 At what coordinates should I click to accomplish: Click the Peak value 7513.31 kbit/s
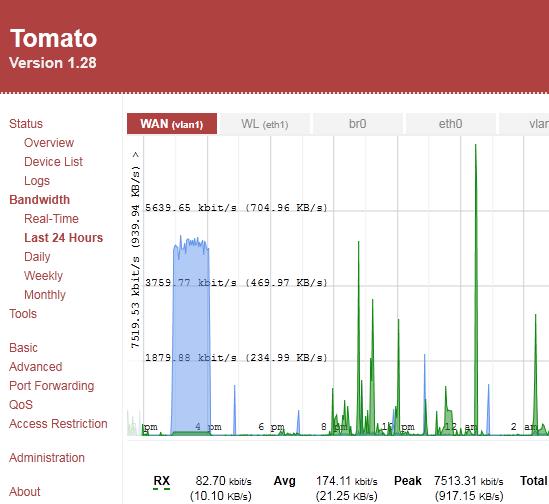[x=469, y=481]
